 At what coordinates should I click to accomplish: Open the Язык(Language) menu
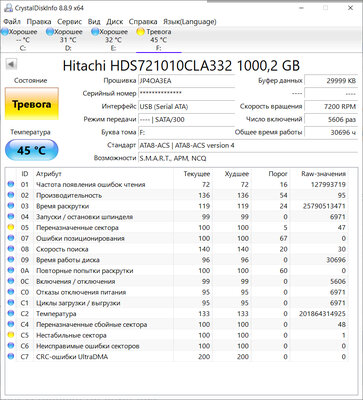pos(190,22)
